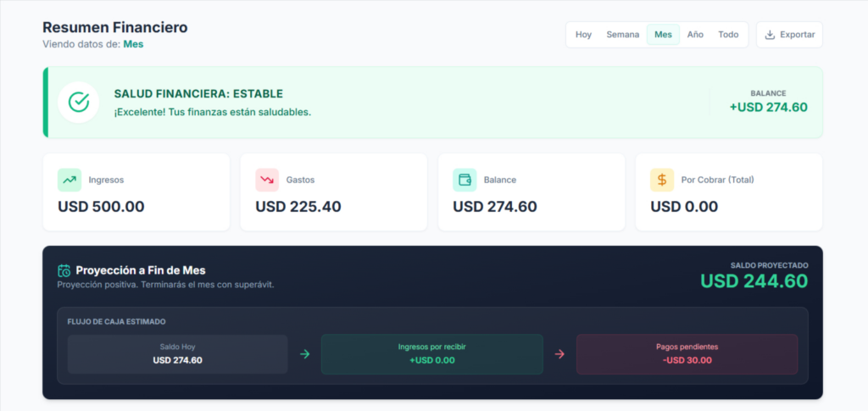Select the Hoy time range tab
Viewport: 868px width, 411px height.
click(583, 35)
